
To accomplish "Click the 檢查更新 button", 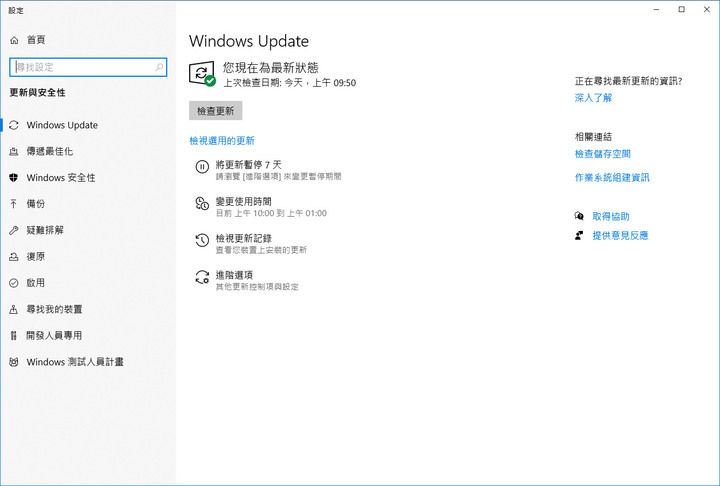I will 216,111.
